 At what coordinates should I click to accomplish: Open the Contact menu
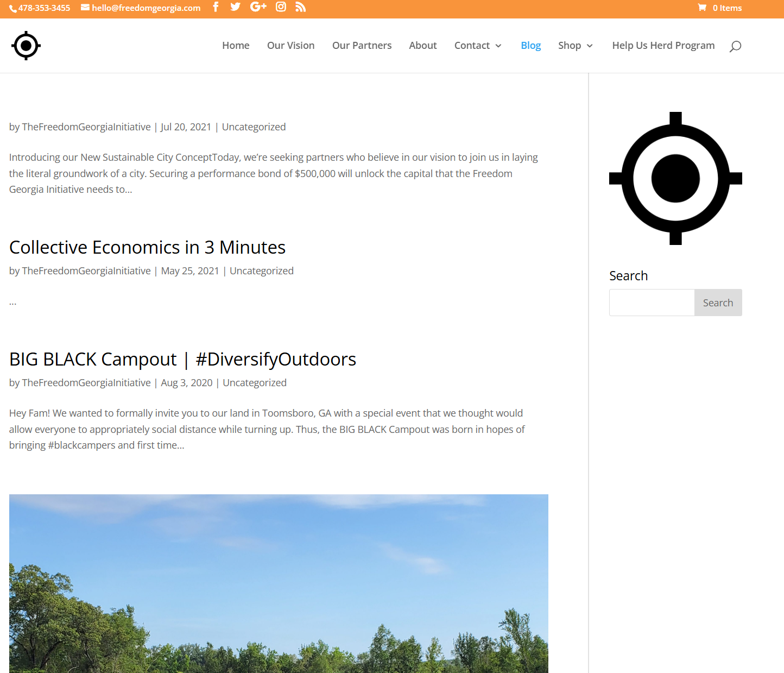tap(472, 46)
